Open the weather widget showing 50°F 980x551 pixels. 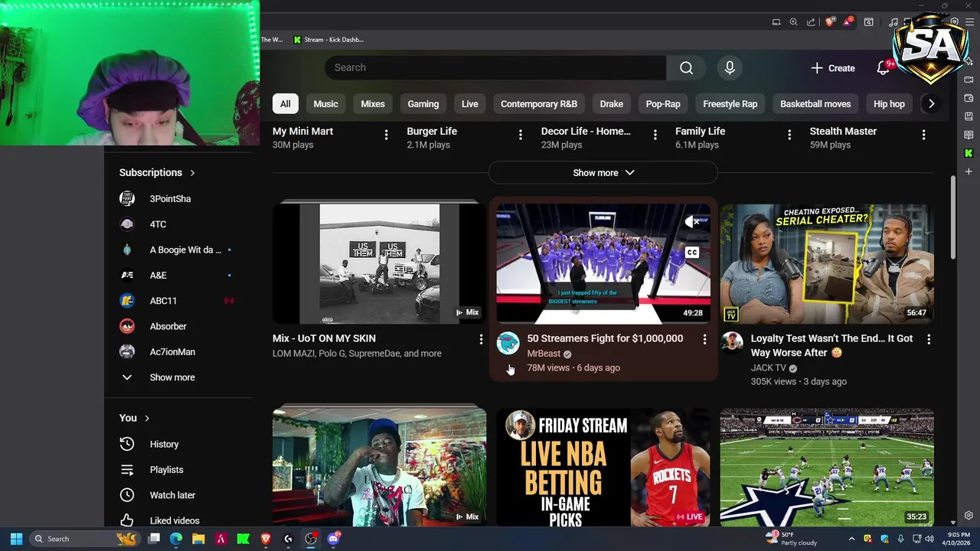(792, 539)
